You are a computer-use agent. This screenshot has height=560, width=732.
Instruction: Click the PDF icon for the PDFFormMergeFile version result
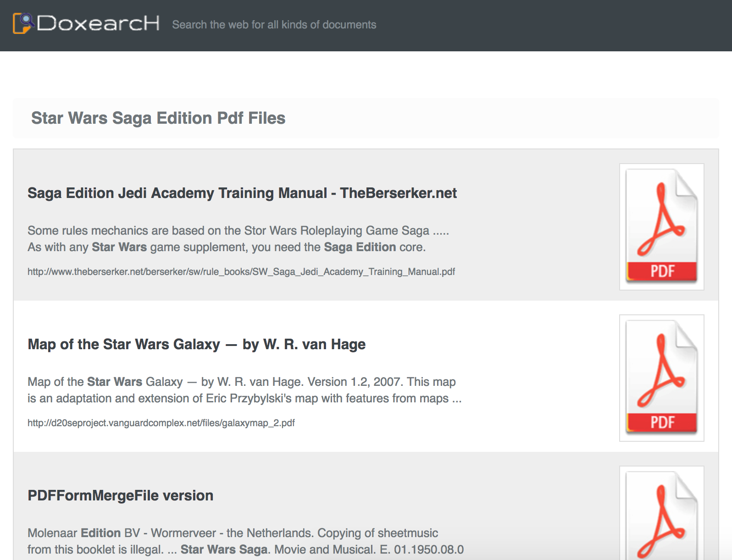pos(661,513)
